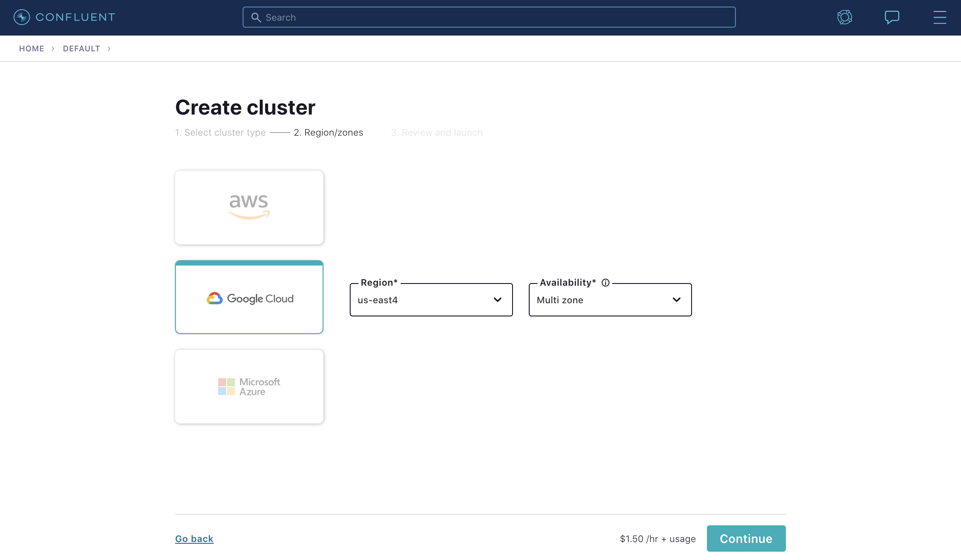Click chevron after DEFAULT breadcrumb
Image resolution: width=961 pixels, height=560 pixels.
coord(109,49)
